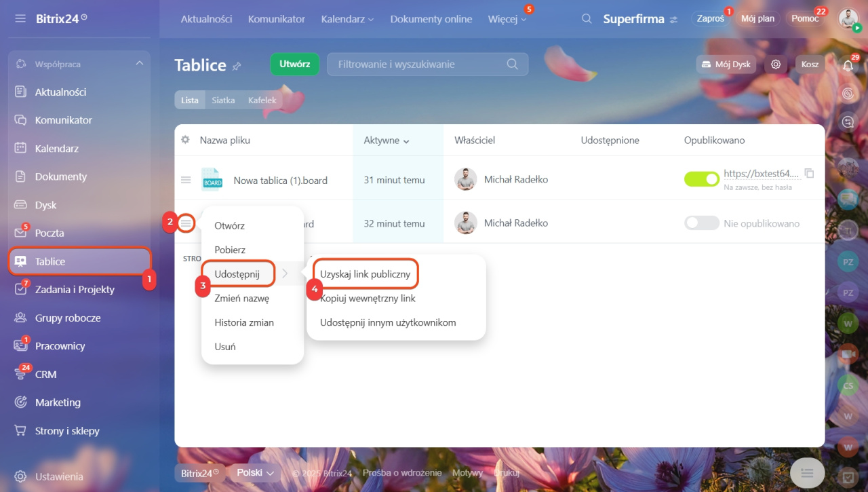868x492 pixels.
Task: Click Właściciel column header
Action: [475, 140]
